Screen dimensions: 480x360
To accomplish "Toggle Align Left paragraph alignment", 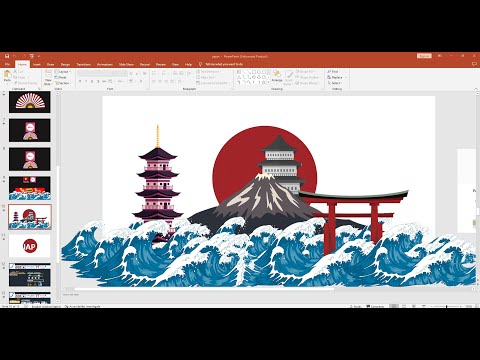I will click(154, 81).
